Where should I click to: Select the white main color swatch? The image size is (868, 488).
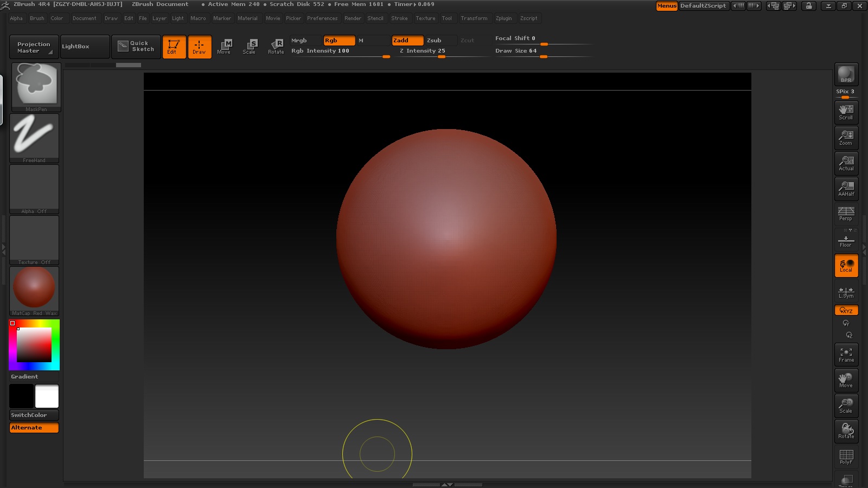coord(47,396)
